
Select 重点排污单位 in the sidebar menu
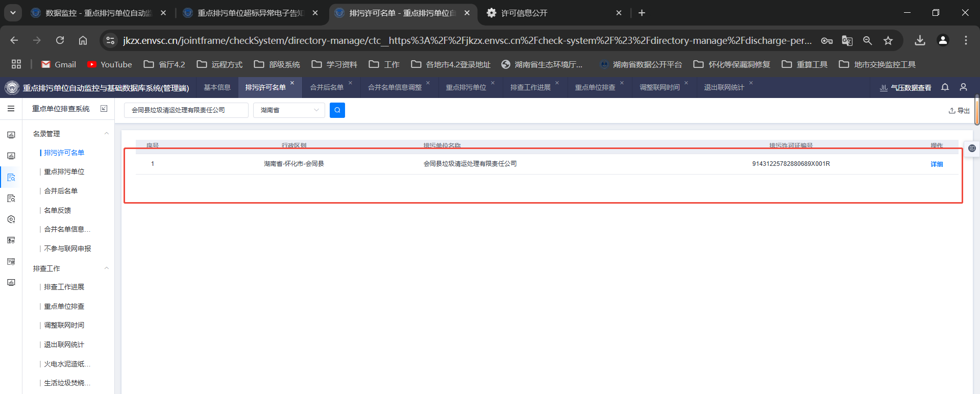tap(64, 171)
